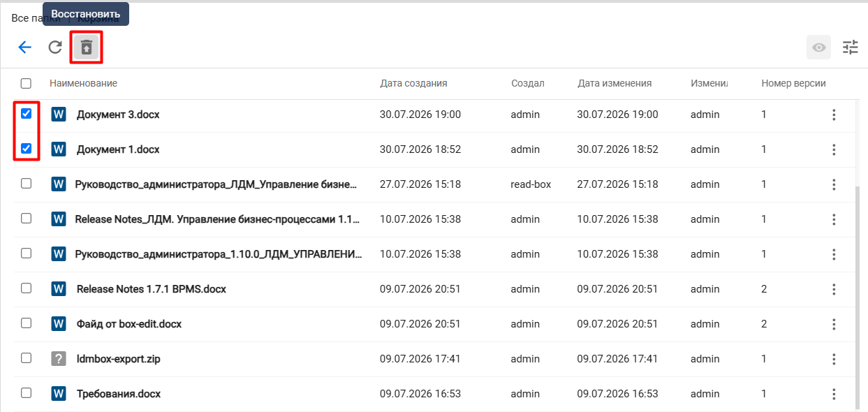Open file Руководство_администратора_ЛДМ_Управление бизнес

tap(217, 184)
